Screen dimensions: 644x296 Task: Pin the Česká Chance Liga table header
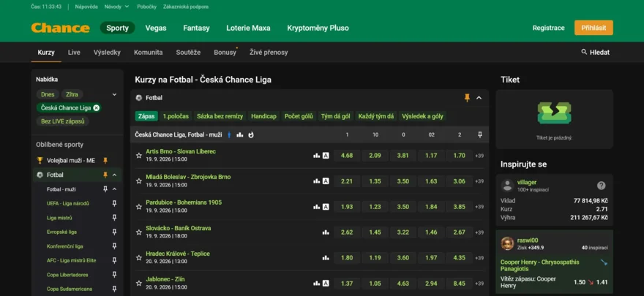480,134
